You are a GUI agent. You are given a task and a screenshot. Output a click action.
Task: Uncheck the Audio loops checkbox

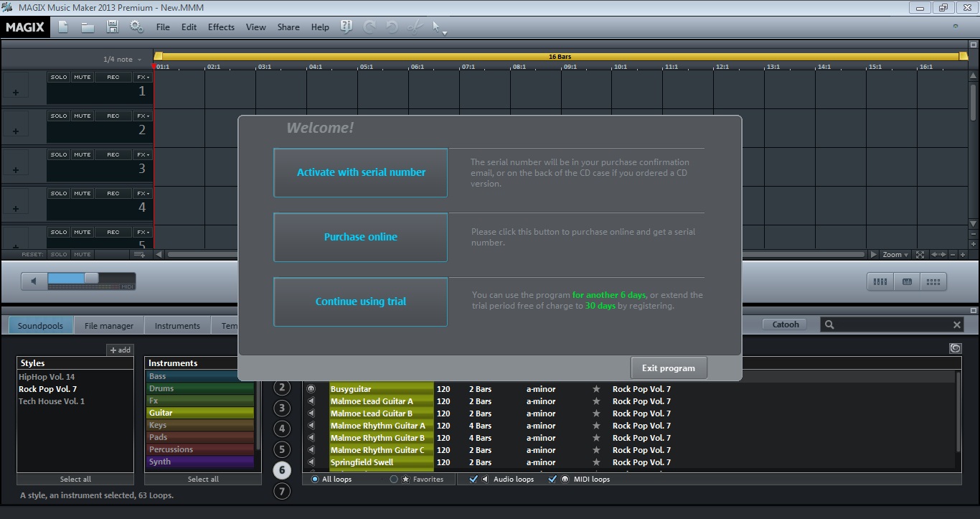[x=473, y=479]
